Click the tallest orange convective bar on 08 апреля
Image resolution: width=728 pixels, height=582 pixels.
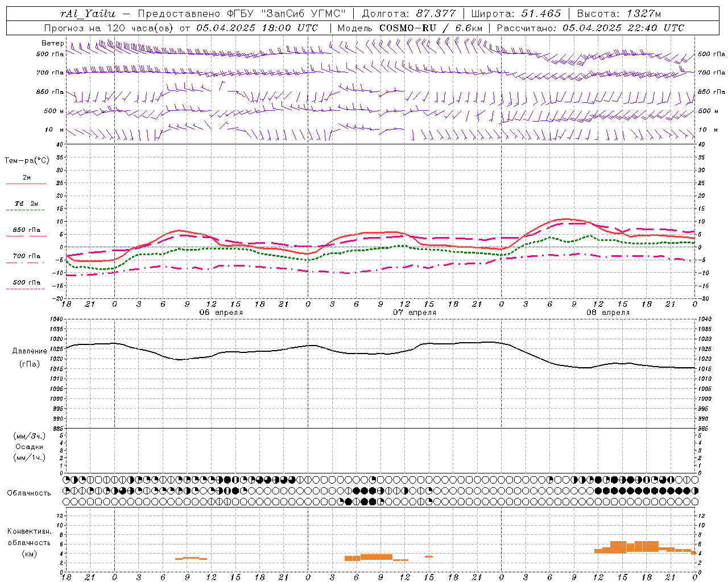click(x=618, y=547)
